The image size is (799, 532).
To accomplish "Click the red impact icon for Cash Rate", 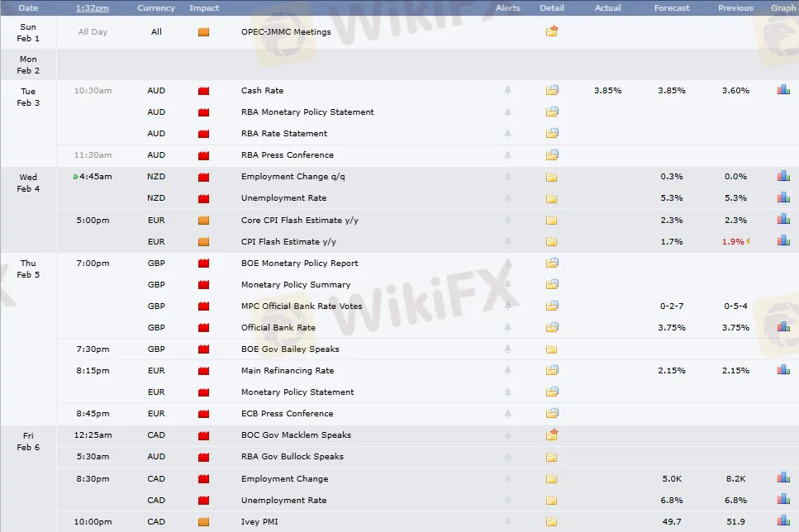I will point(204,91).
